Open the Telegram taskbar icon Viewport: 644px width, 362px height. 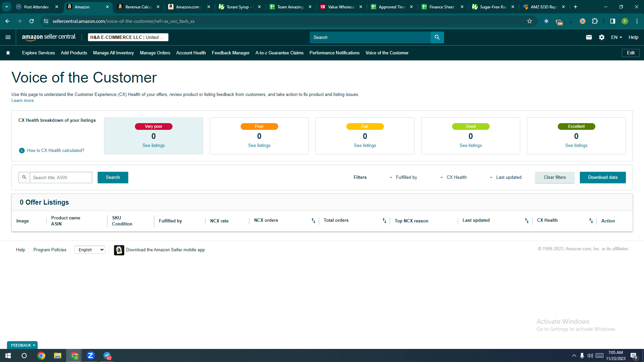107,356
